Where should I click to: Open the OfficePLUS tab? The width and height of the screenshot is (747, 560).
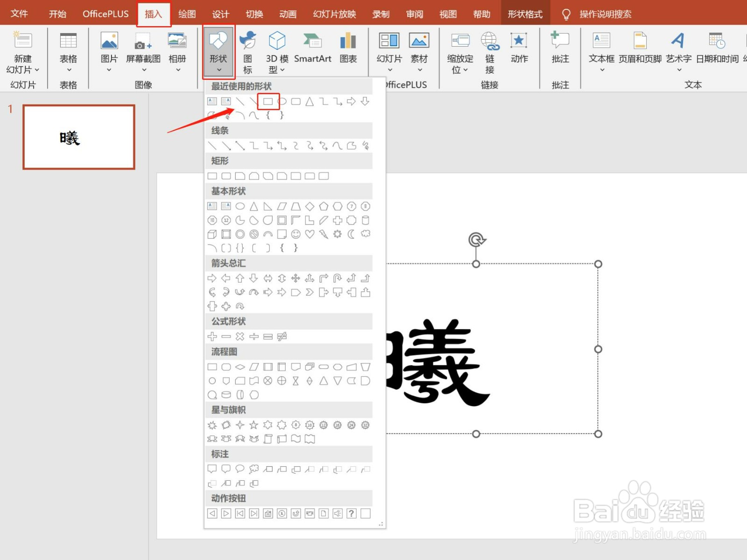click(106, 14)
